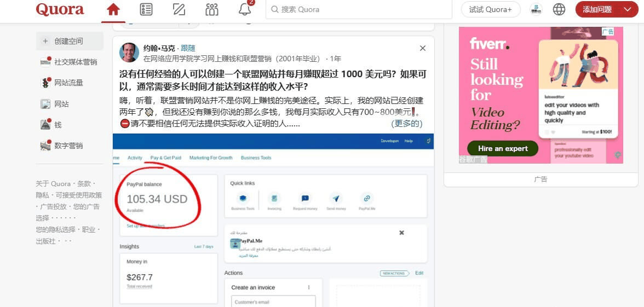Screen dimensions: 644x307
Task: Click 约翰•马克 author avatar
Action: tap(129, 53)
